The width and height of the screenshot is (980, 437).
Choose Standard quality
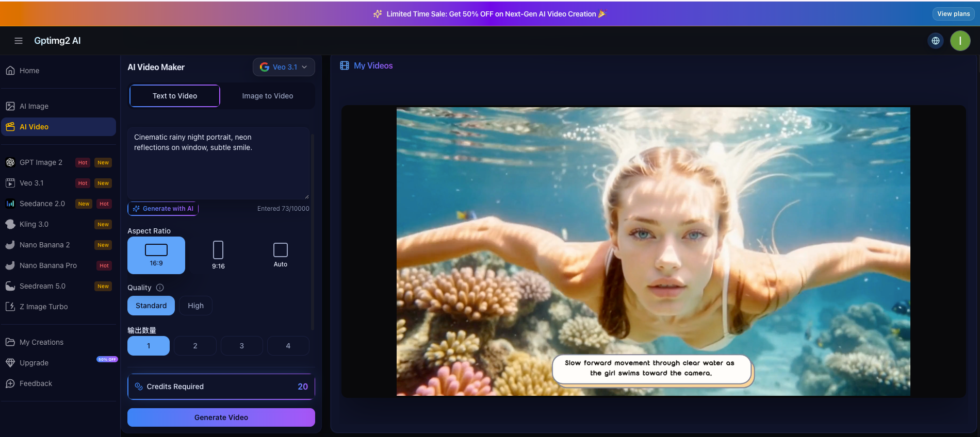(151, 306)
